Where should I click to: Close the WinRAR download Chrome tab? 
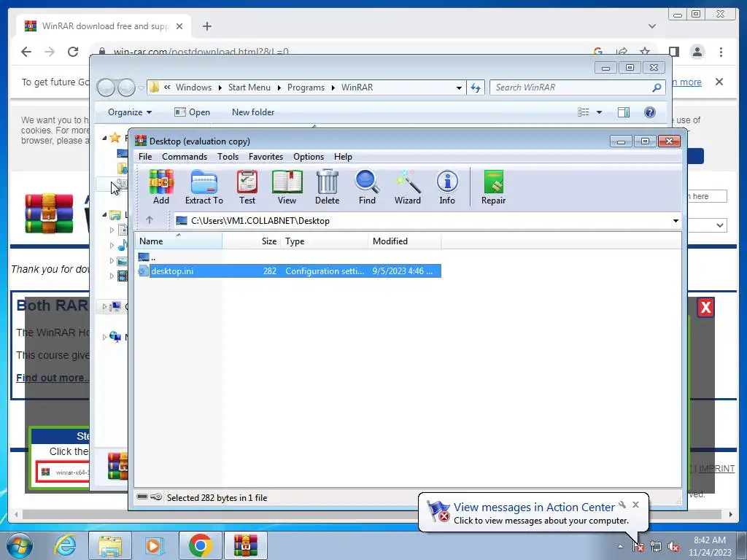tap(179, 26)
